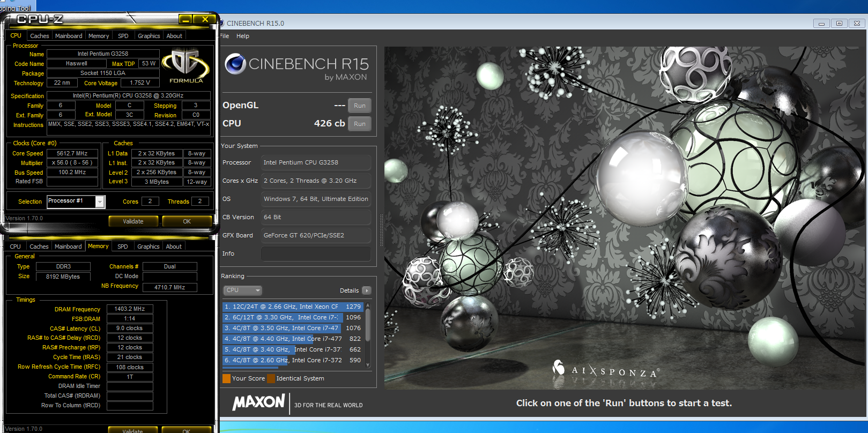Click the Command Rate value 1T
Screen dimensions: 868x433
click(130, 377)
